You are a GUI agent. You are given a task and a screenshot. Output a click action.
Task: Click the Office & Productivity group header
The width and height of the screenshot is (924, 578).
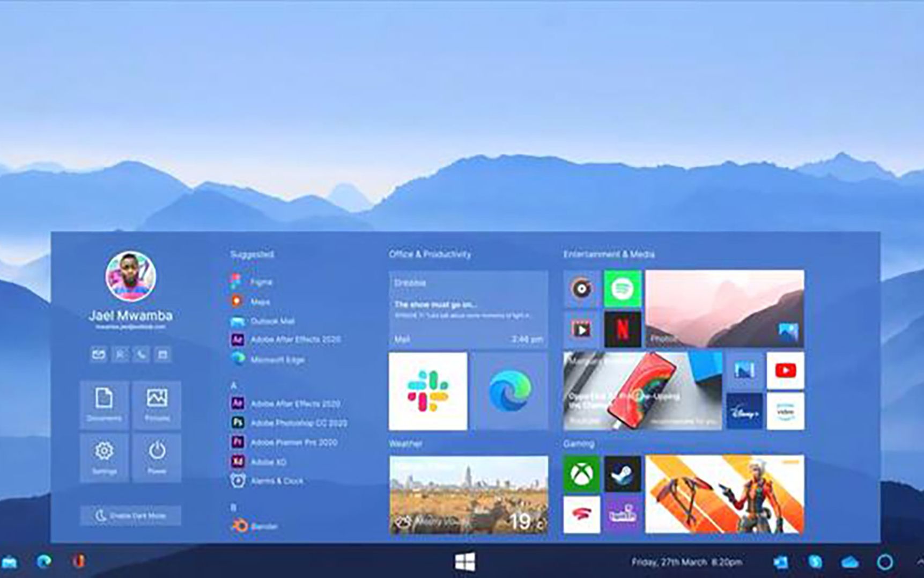tap(430, 254)
